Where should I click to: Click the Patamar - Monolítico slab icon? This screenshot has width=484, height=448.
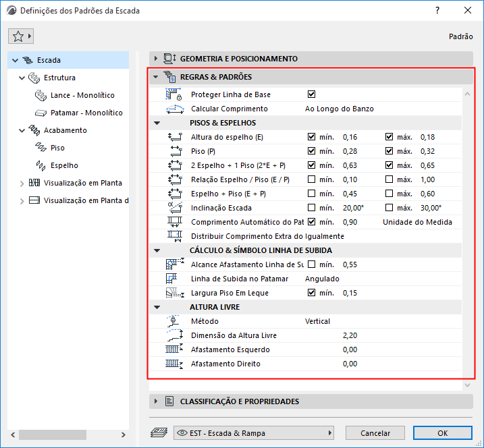coord(41,113)
